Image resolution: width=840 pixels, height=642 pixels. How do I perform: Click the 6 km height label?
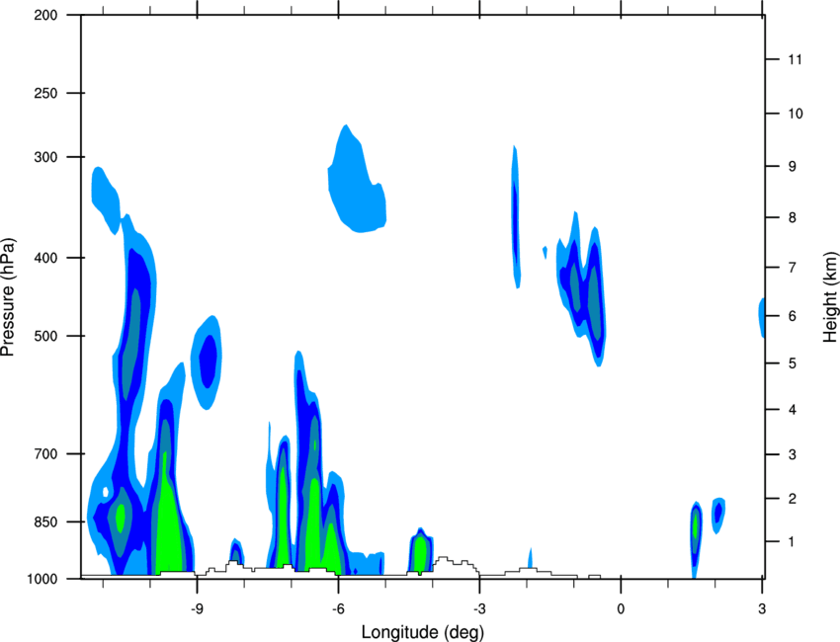tap(793, 316)
